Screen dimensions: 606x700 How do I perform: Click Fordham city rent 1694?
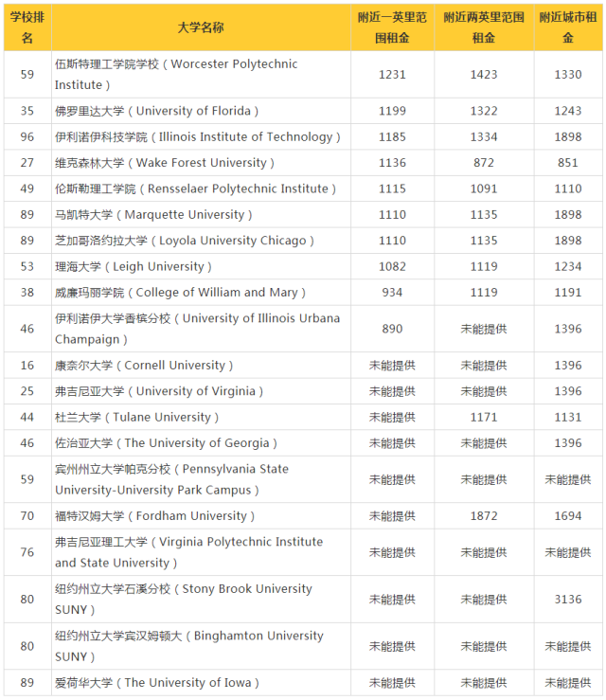(568, 515)
